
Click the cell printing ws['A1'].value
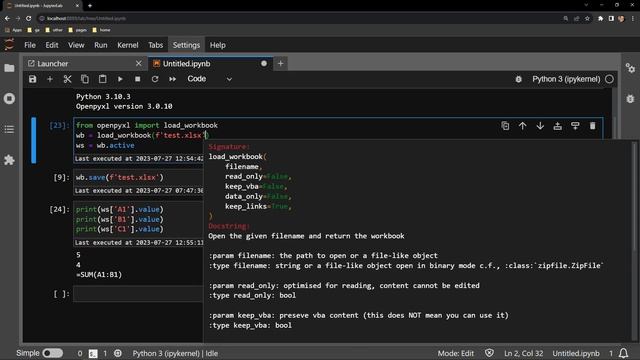point(138,219)
